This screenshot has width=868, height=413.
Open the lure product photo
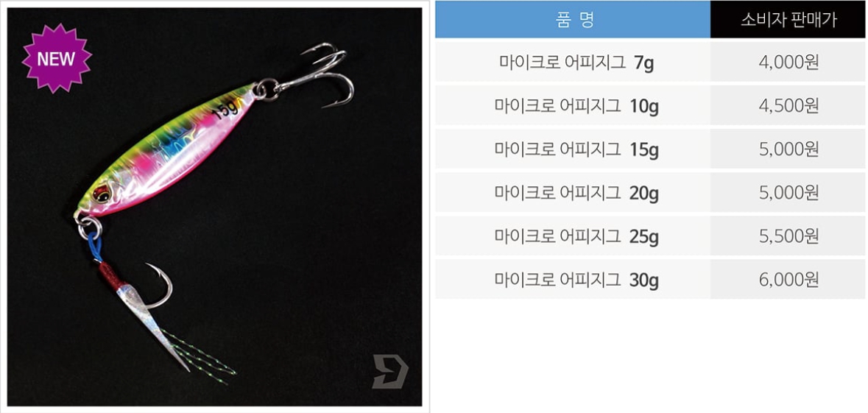pyautogui.click(x=215, y=206)
